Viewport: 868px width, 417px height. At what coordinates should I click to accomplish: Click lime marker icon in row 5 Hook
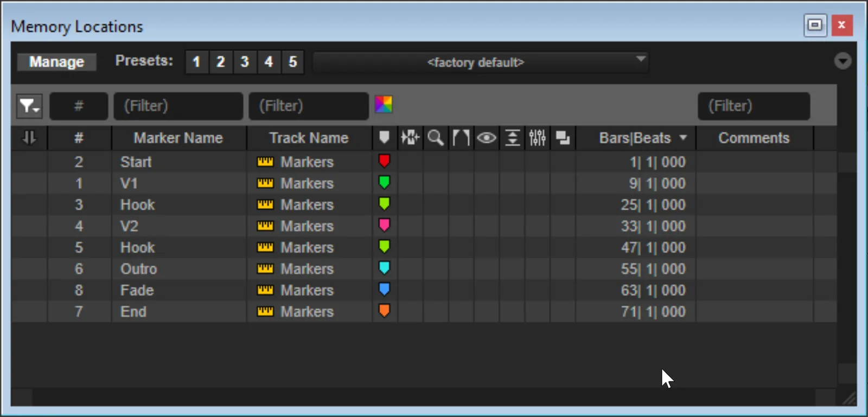[x=384, y=247]
